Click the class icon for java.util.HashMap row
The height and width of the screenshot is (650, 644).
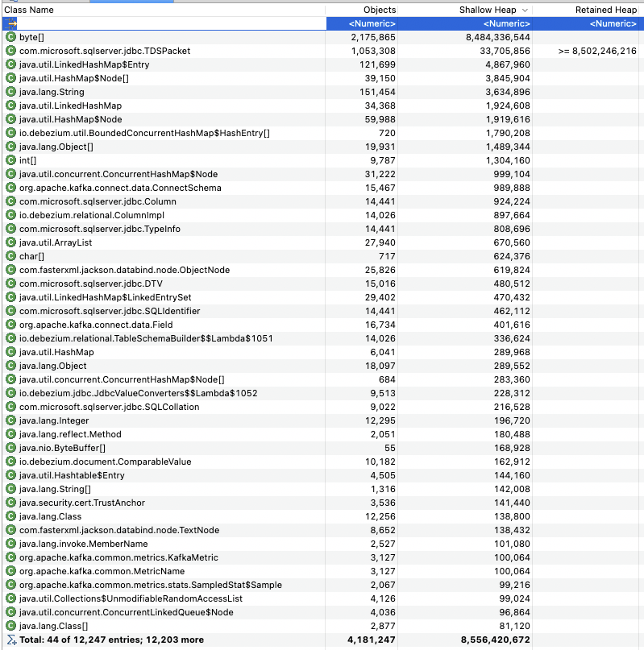pos(10,352)
